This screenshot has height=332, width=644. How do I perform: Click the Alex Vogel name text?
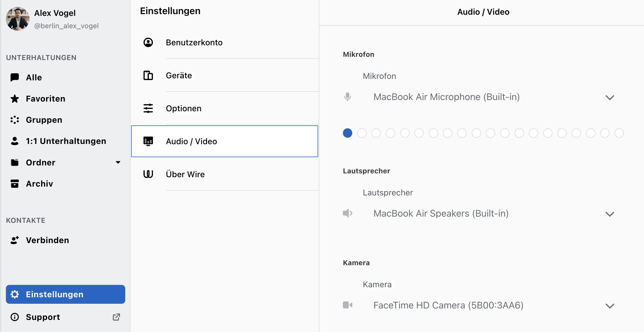coord(55,13)
